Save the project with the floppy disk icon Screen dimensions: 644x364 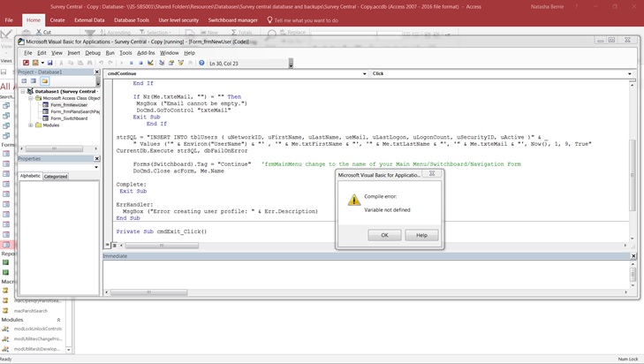pyautogui.click(x=49, y=63)
